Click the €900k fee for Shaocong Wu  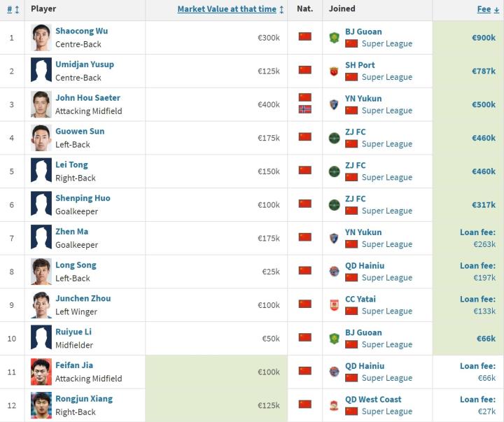484,38
